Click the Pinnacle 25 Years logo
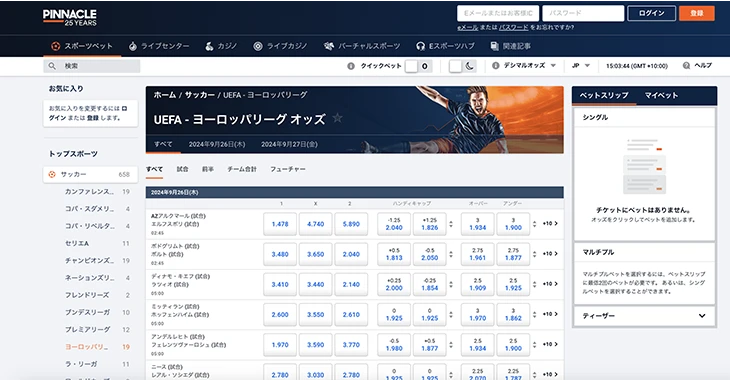 (70, 18)
